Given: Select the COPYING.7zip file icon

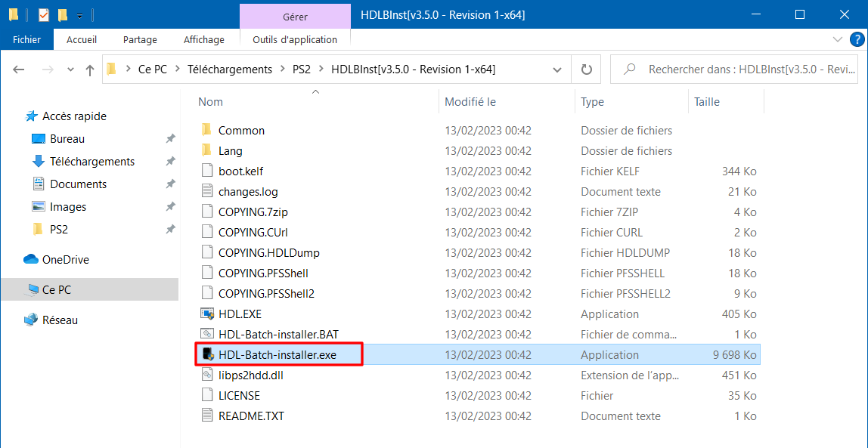Looking at the screenshot, I should 207,212.
